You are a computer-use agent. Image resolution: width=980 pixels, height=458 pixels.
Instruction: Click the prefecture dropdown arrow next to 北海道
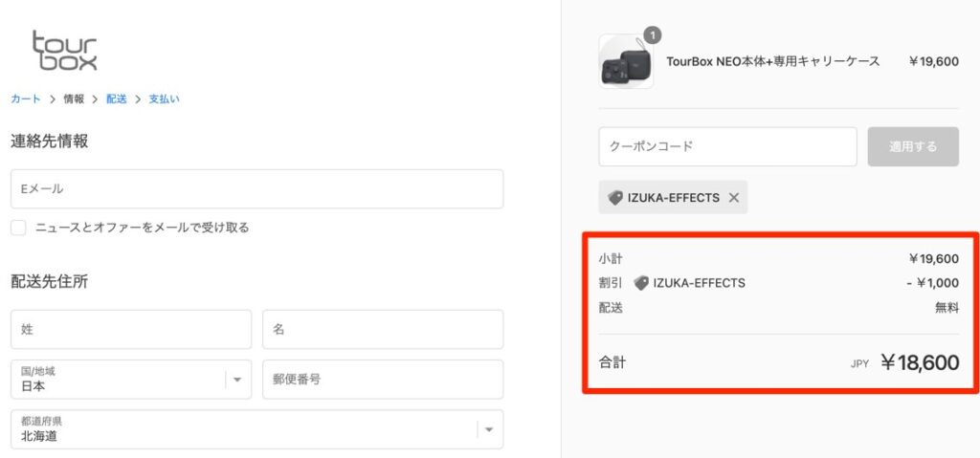pos(489,430)
